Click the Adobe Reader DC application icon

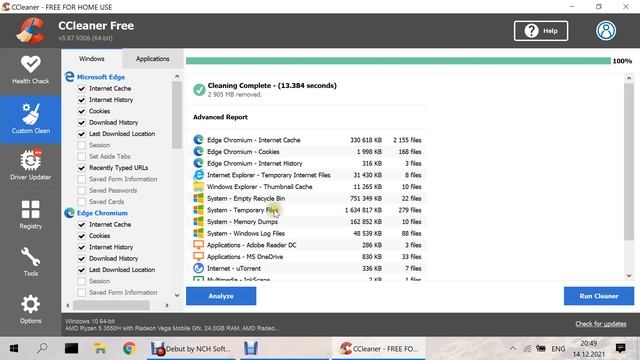tap(198, 245)
